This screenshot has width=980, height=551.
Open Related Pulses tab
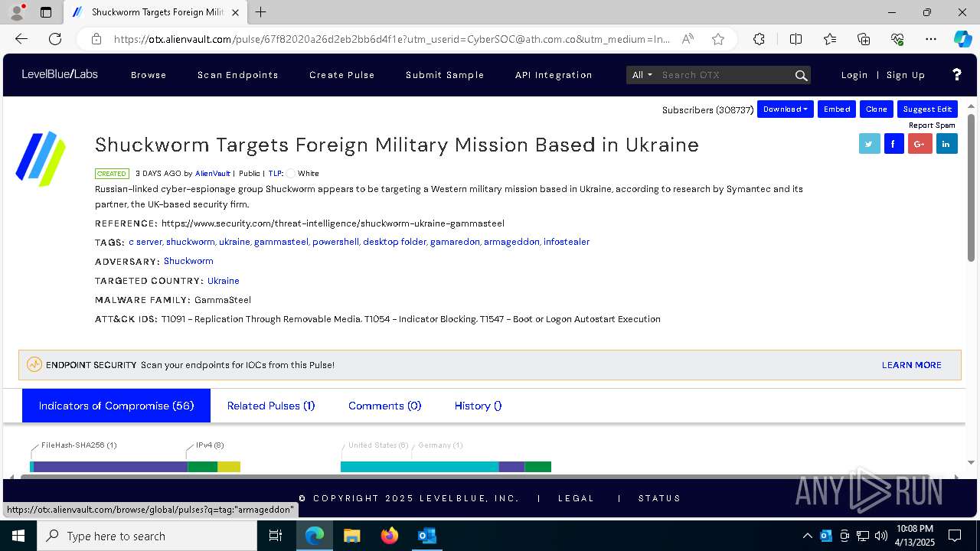271,406
